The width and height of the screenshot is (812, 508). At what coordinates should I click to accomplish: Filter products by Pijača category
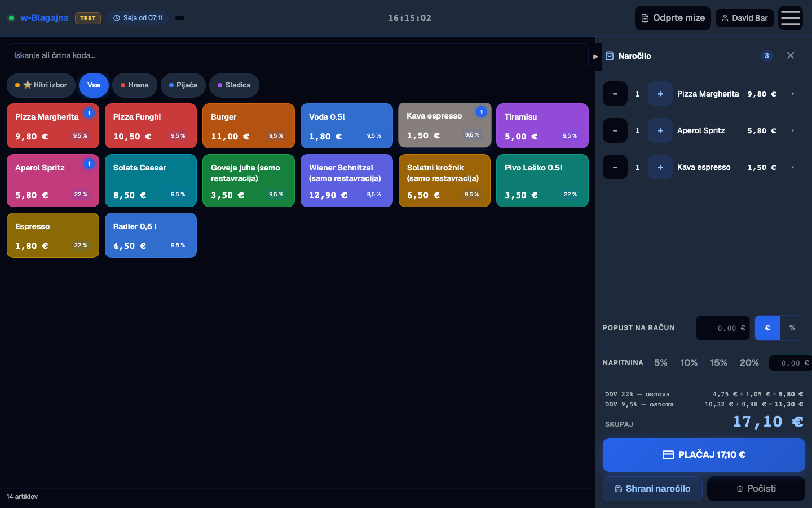coord(183,85)
